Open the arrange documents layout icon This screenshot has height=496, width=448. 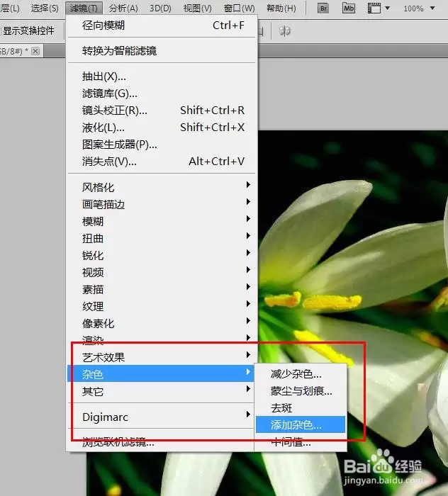374,9
